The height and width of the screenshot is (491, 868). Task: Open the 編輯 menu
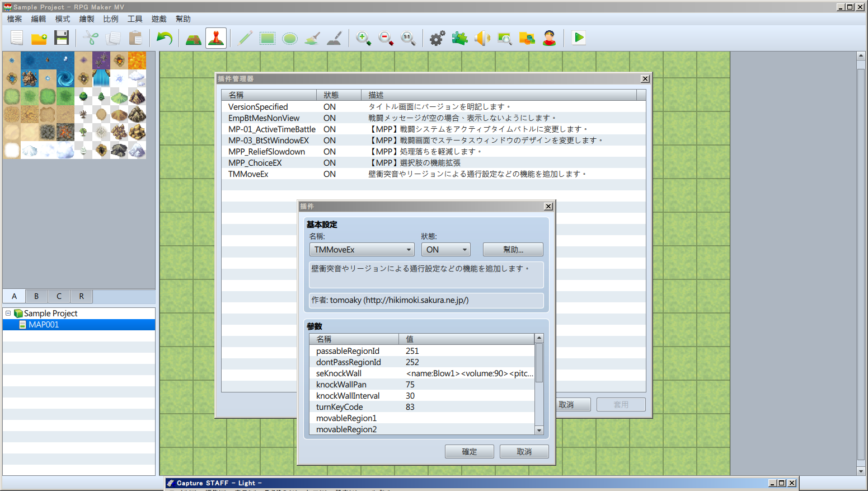(39, 19)
